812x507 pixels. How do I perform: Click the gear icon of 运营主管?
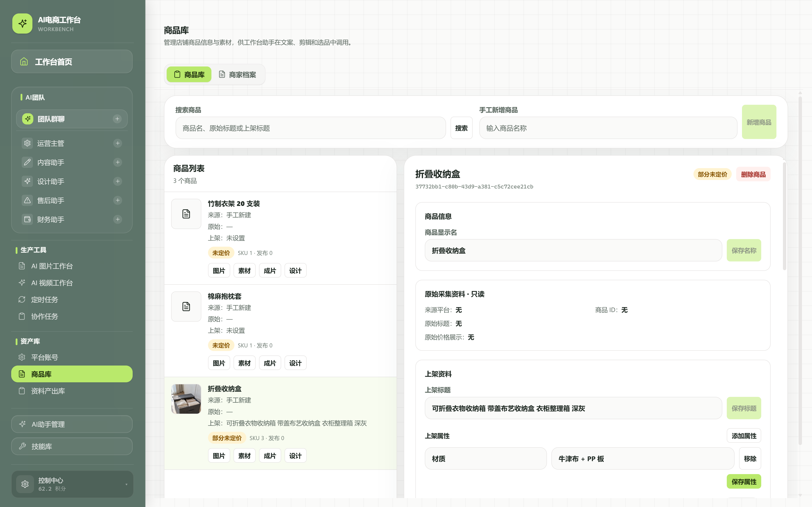click(x=28, y=143)
